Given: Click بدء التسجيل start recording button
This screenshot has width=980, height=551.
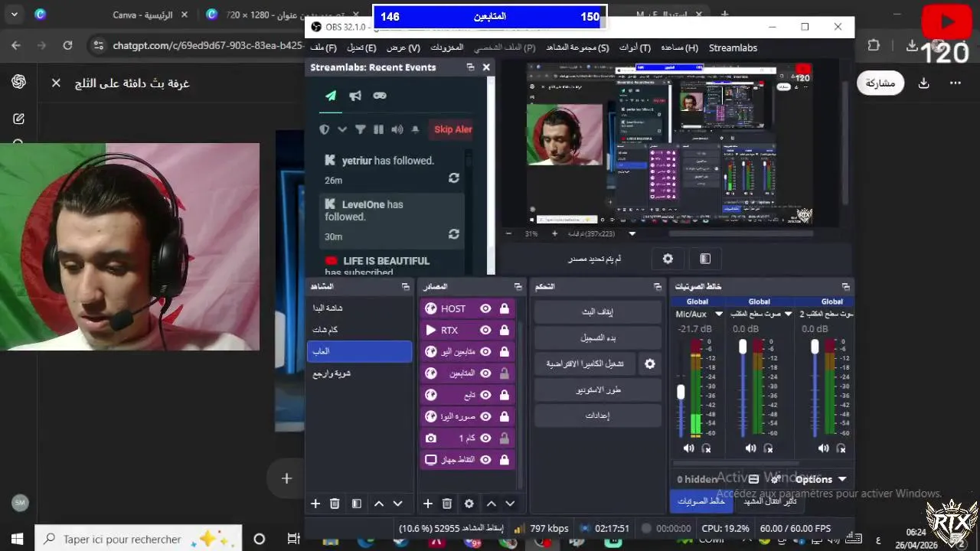Looking at the screenshot, I should tap(597, 337).
